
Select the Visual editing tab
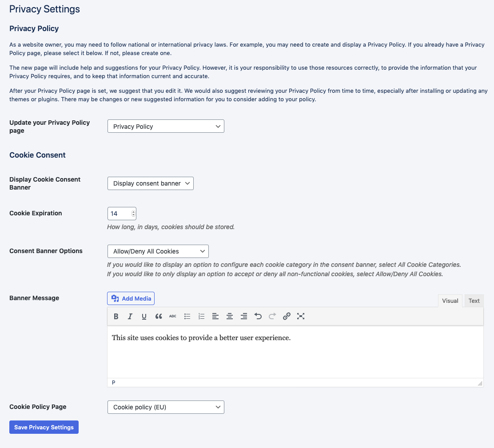point(450,301)
